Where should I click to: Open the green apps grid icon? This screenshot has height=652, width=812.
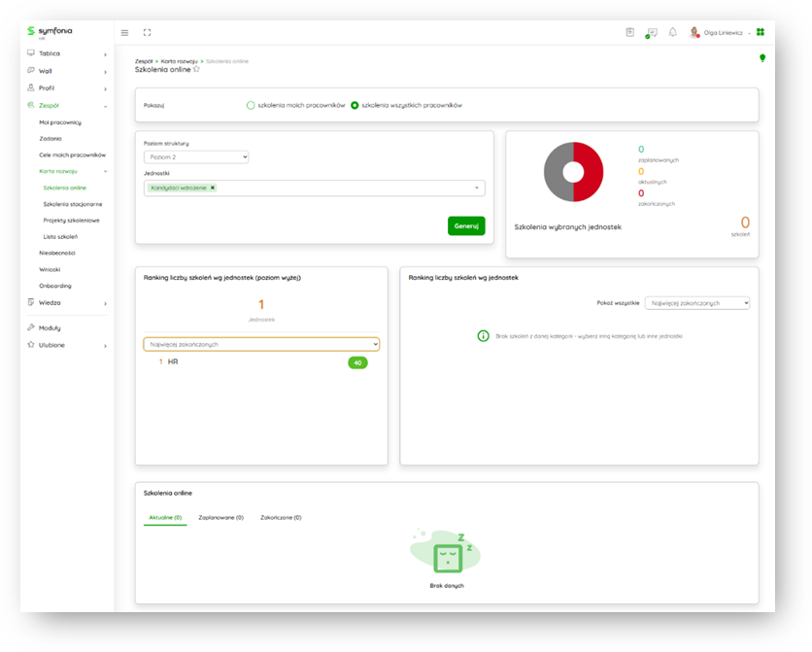click(x=761, y=32)
